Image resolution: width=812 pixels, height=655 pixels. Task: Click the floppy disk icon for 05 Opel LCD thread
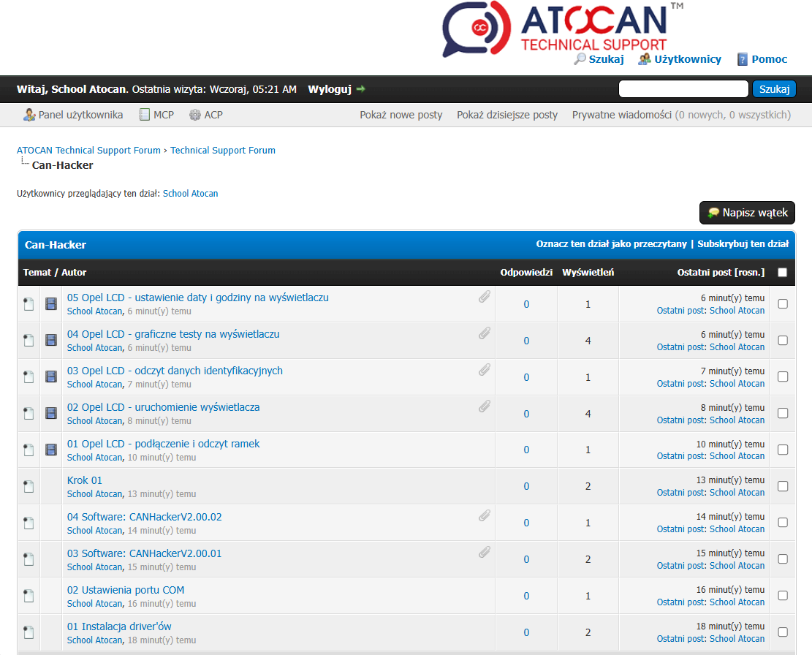[51, 303]
